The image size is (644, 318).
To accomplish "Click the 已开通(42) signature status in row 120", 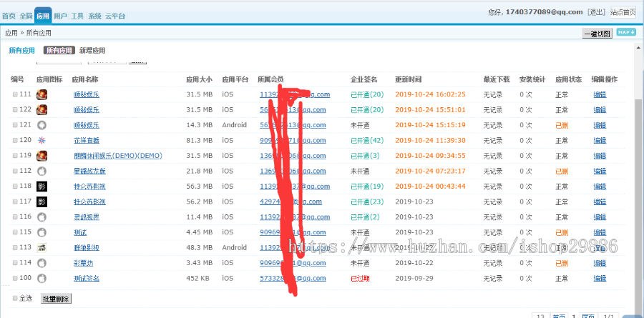I will pyautogui.click(x=367, y=140).
